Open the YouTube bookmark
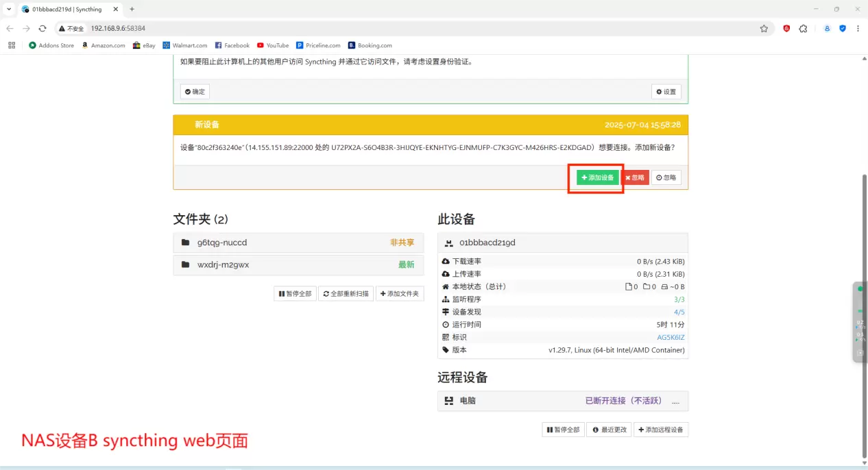 point(273,45)
